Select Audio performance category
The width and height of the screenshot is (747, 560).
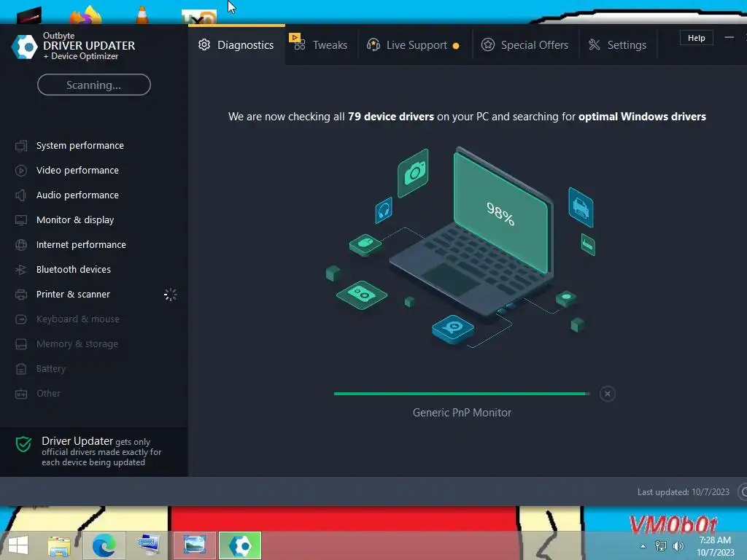[x=94, y=195]
